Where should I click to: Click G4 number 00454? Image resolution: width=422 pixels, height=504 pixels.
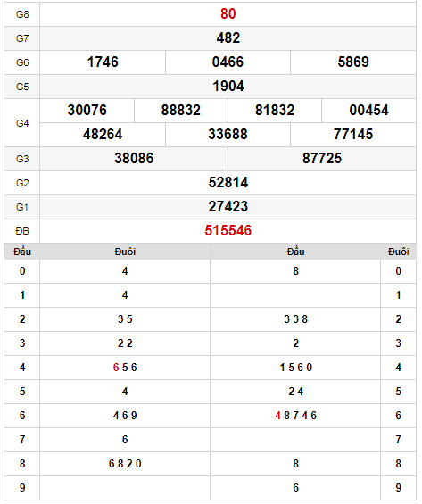click(368, 111)
